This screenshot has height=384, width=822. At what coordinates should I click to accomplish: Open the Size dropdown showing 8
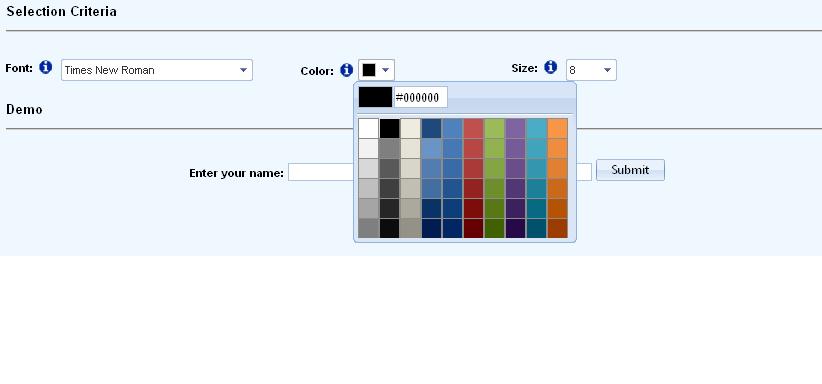pos(591,70)
